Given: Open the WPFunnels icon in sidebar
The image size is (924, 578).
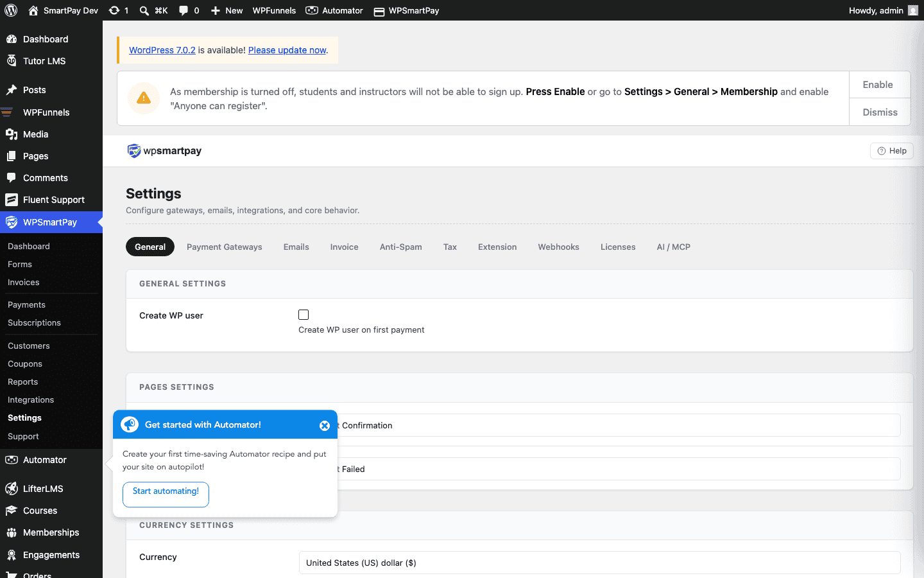Looking at the screenshot, I should 8,112.
